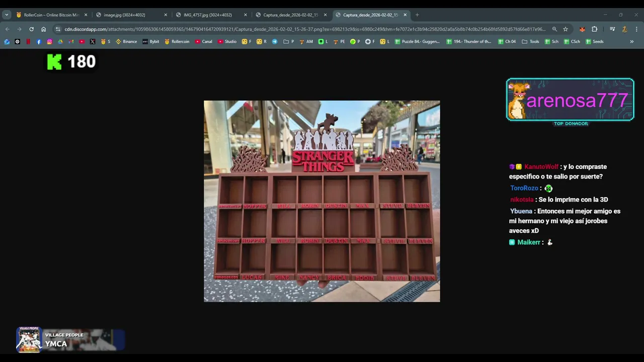Click the KanutoWolf chat username
The height and width of the screenshot is (362, 644).
point(541,167)
